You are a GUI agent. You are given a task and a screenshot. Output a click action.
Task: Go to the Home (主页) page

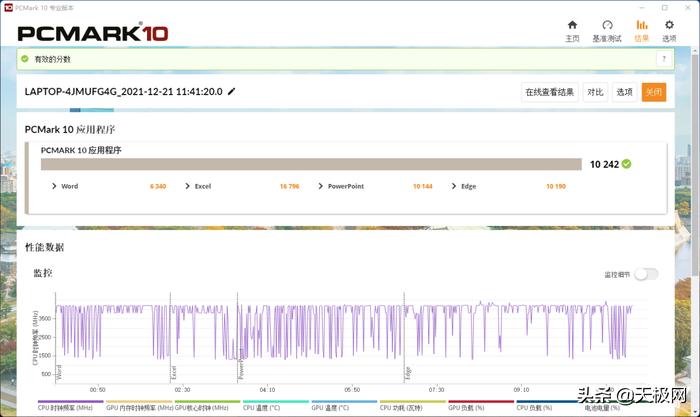572,30
